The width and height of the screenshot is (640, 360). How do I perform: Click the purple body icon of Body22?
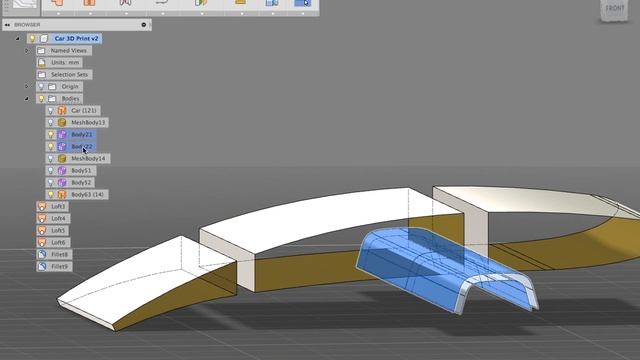pyautogui.click(x=62, y=147)
